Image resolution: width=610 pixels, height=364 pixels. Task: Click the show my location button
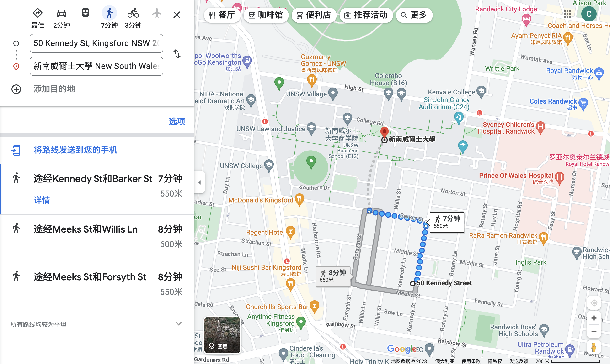click(594, 303)
